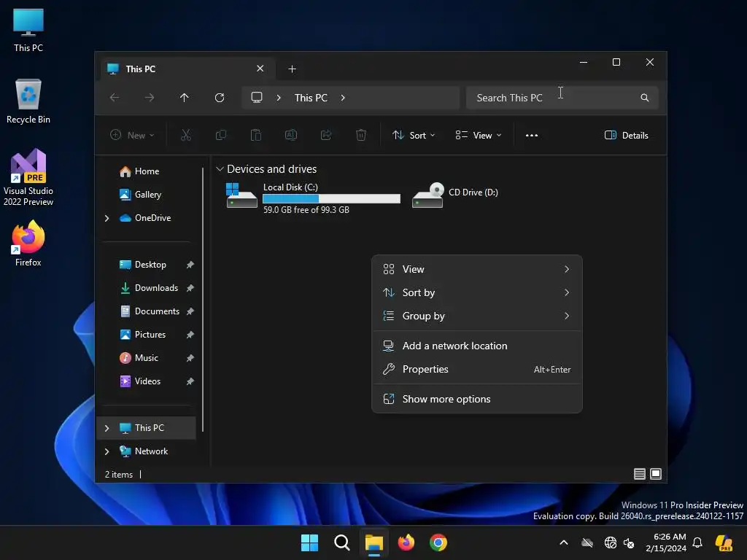Select Local Disk (C:) drive
Image resolution: width=747 pixels, height=560 pixels.
pyautogui.click(x=312, y=198)
